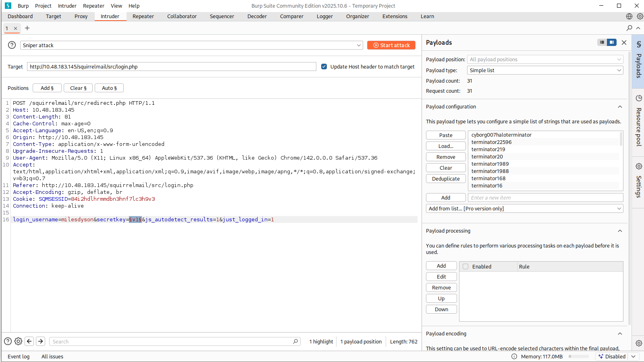Click the Add § button
644x362 pixels.
coord(47,88)
